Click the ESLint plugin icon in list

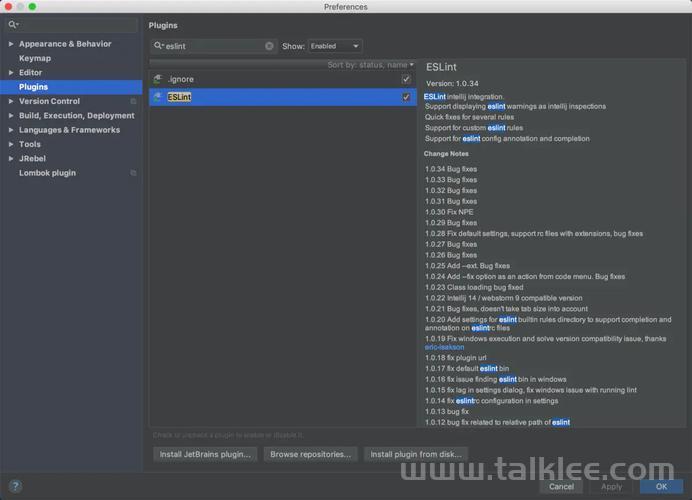[158, 97]
